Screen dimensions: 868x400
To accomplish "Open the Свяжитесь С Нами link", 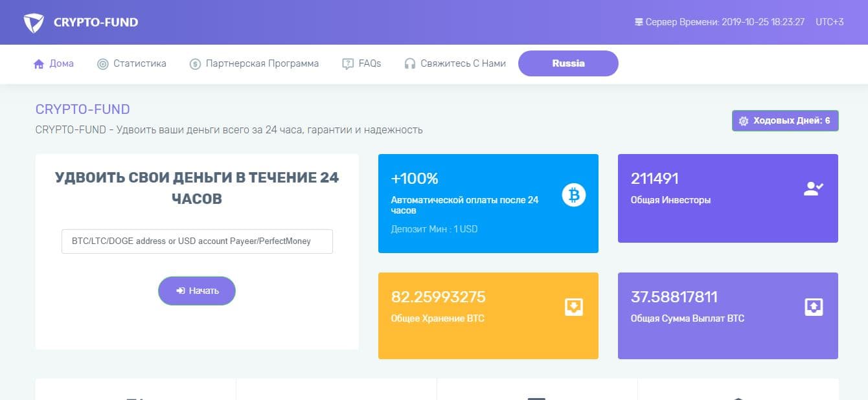I will [463, 63].
